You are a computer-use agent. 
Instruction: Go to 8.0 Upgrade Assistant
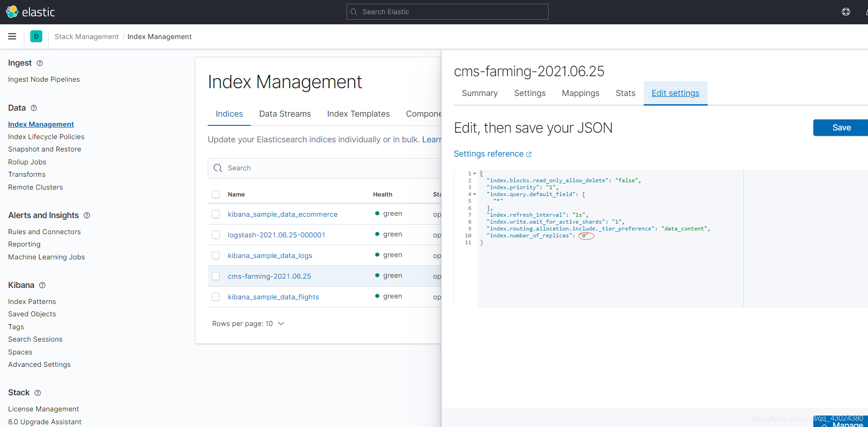click(45, 422)
